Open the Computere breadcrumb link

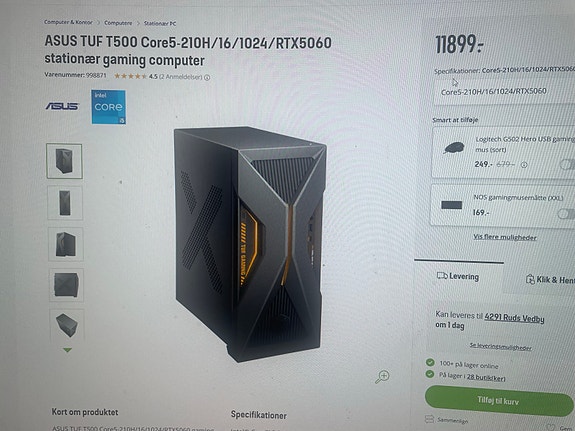point(118,23)
